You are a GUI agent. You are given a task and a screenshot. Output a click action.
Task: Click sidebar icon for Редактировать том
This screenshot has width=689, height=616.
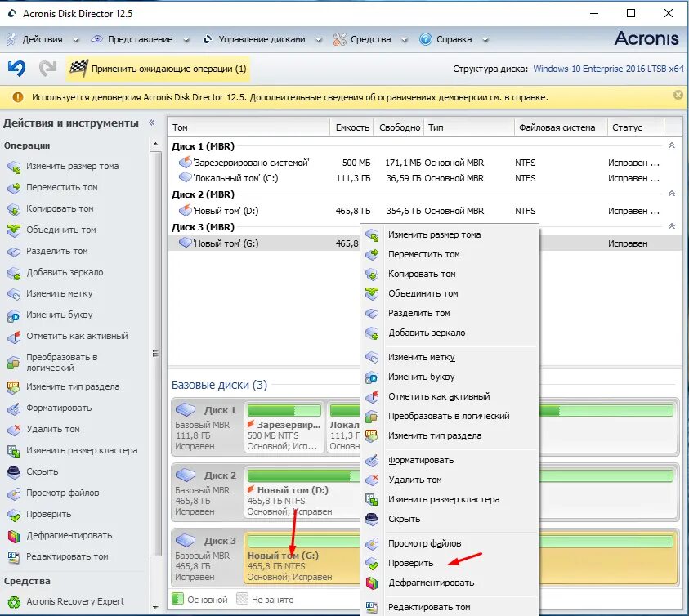click(14, 557)
